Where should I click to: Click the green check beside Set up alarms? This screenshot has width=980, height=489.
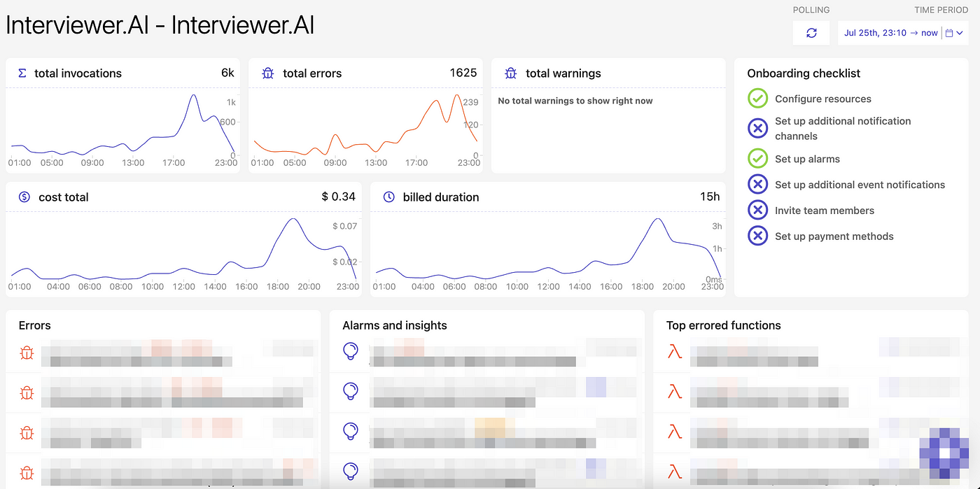click(x=757, y=159)
